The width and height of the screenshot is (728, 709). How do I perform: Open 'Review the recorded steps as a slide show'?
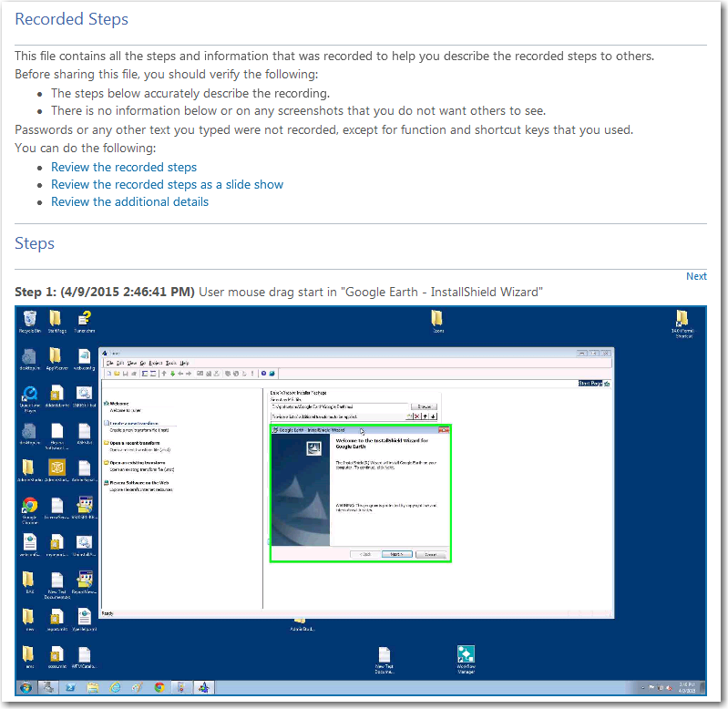coord(167,184)
